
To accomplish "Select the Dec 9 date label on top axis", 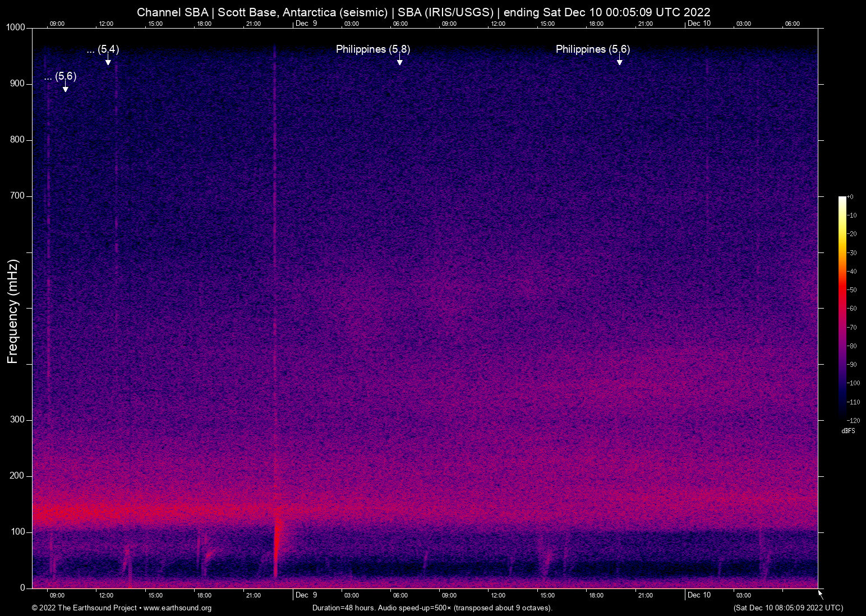I will 307,24.
